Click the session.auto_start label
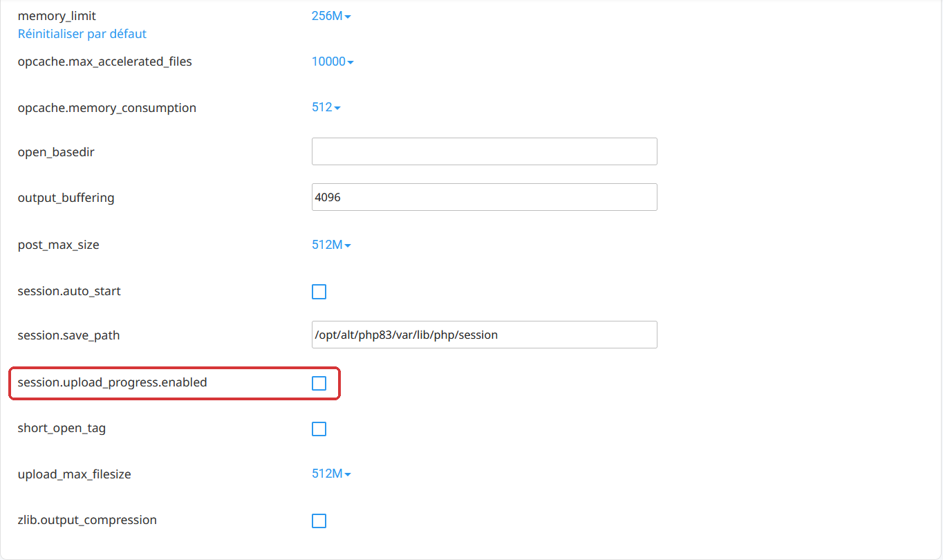Screen dimensions: 943x560 point(69,291)
